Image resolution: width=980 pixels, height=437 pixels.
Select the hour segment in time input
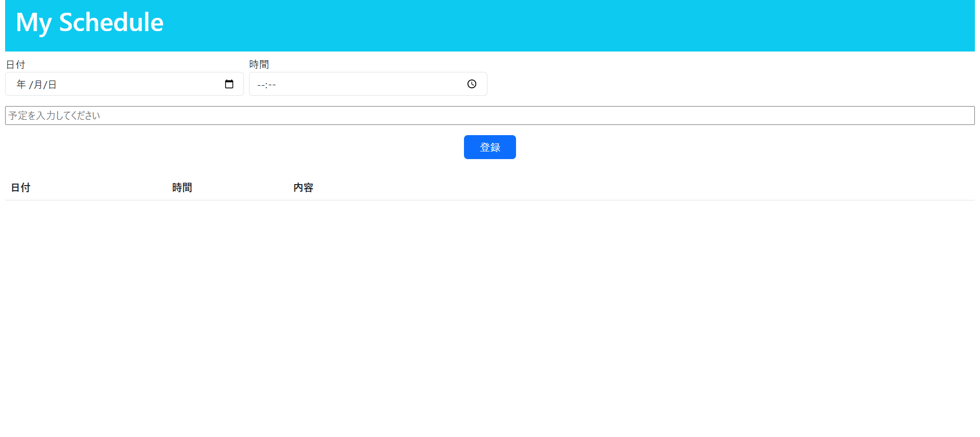[x=261, y=85]
